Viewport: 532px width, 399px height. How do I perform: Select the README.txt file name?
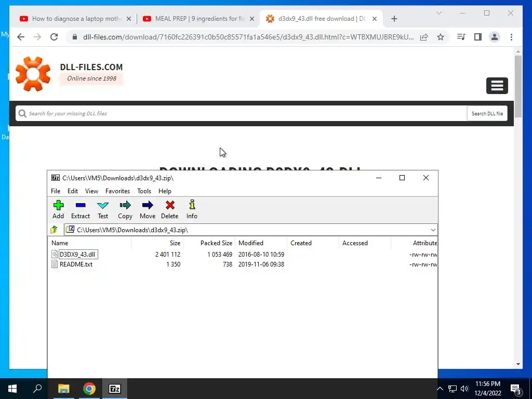(x=76, y=264)
